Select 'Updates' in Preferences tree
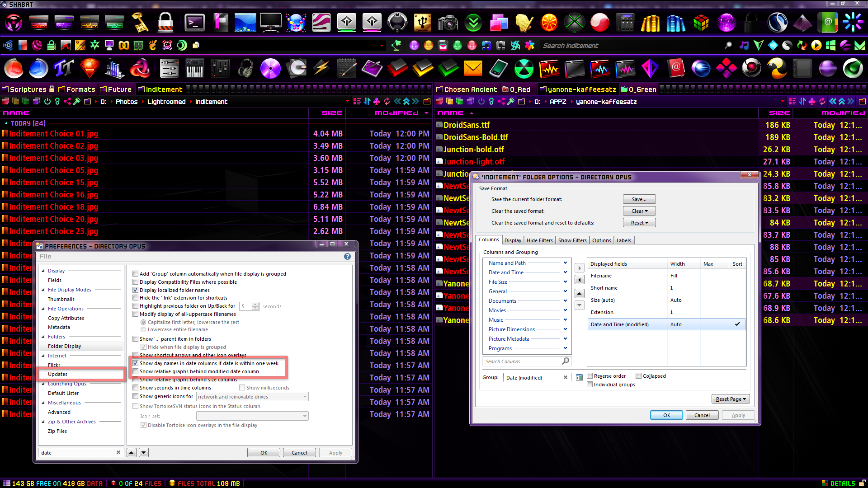The width and height of the screenshot is (868, 488). coord(57,374)
